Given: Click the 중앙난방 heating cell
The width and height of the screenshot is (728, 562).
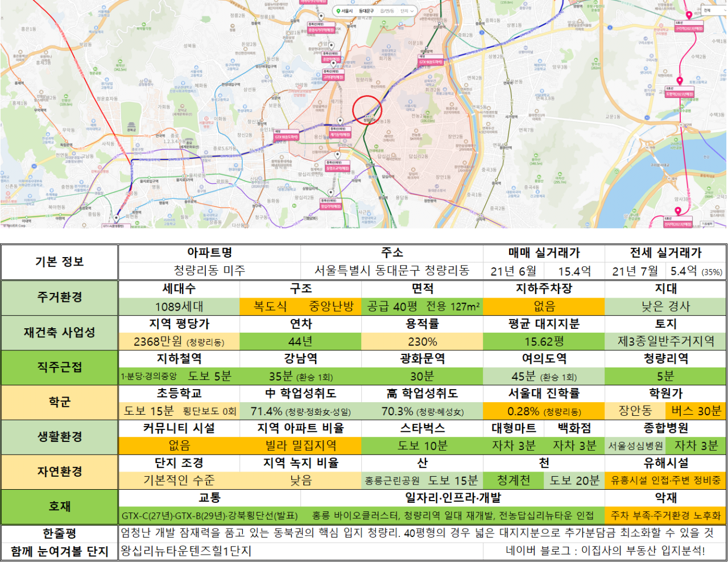Looking at the screenshot, I should (x=332, y=307).
